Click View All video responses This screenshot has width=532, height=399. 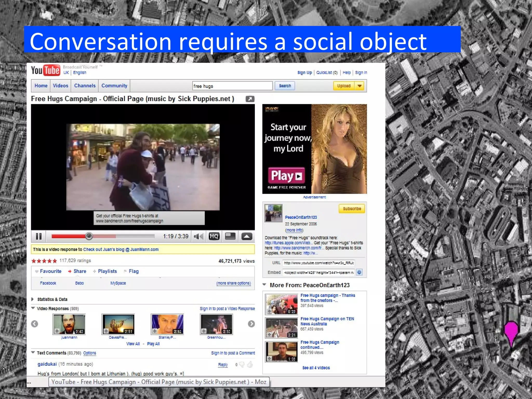click(x=133, y=344)
